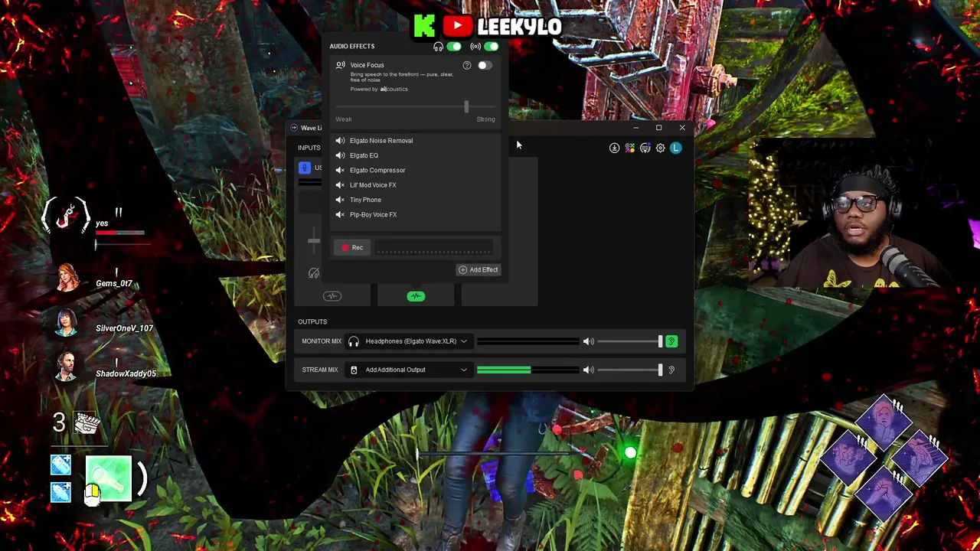Select survivor ShadowXaddy05 portrait in game HUD

click(x=67, y=368)
